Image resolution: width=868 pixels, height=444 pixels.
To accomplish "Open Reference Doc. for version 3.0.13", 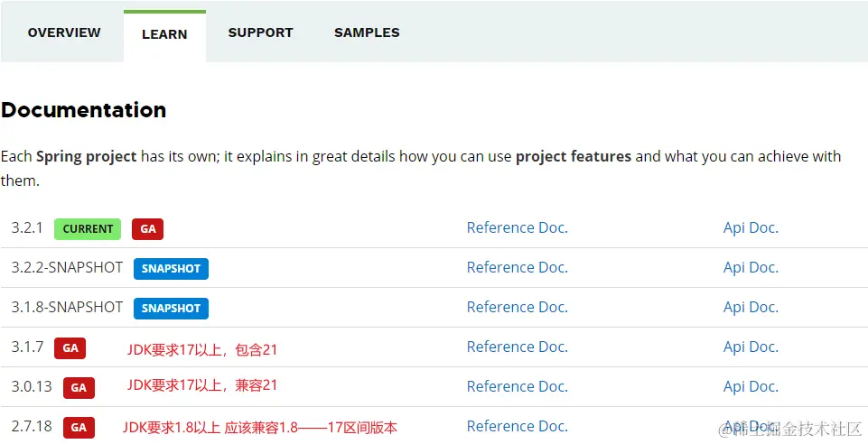I will tap(517, 386).
